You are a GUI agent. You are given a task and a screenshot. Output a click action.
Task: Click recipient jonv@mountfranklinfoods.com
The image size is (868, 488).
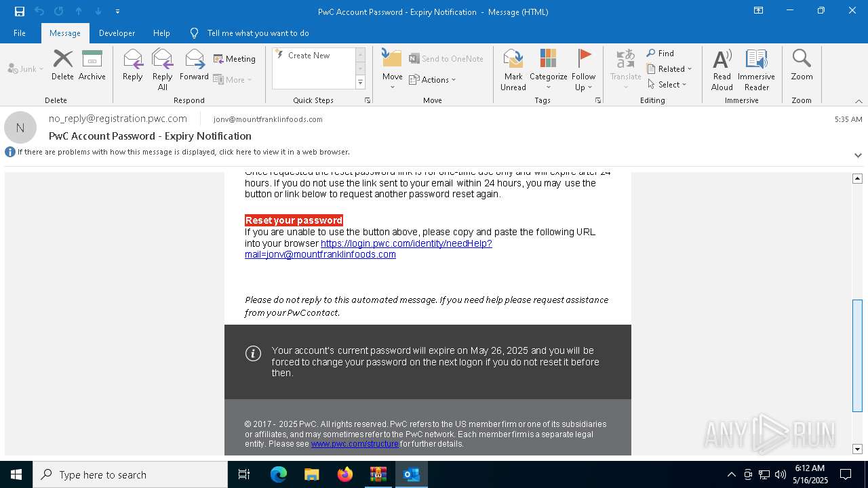(268, 119)
